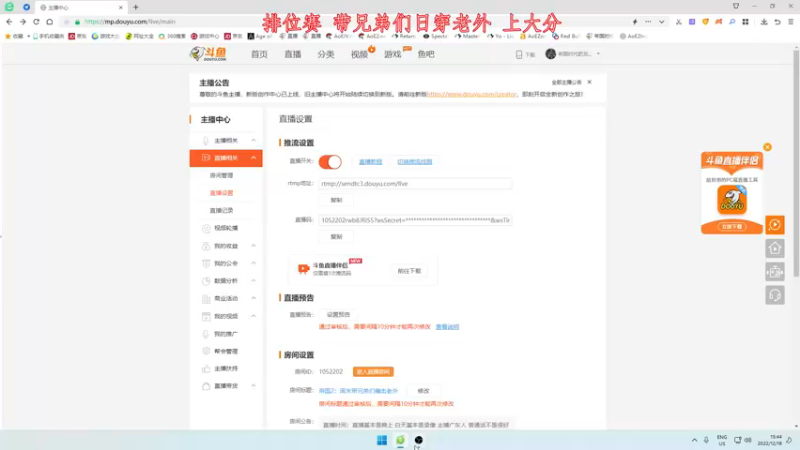The height and width of the screenshot is (450, 800).
Task: Click the 斗鱼直播伴侣 camera icon
Action: [x=304, y=269]
